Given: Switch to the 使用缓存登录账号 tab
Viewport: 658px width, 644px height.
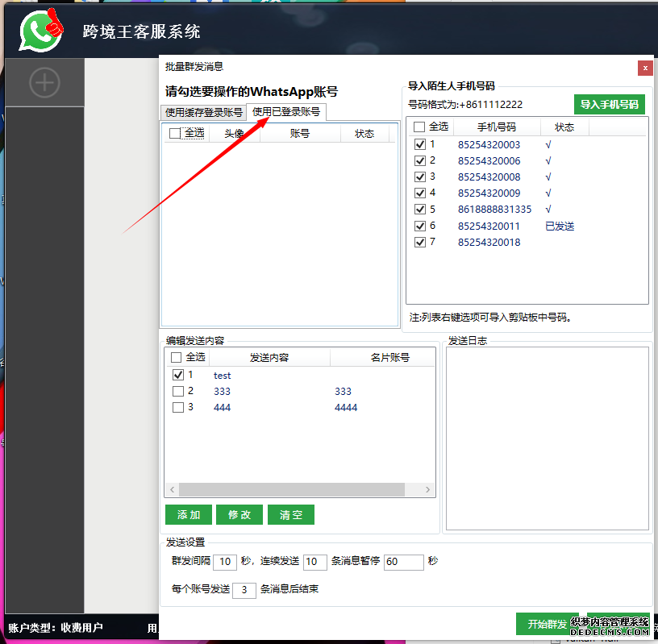Looking at the screenshot, I should click(202, 112).
